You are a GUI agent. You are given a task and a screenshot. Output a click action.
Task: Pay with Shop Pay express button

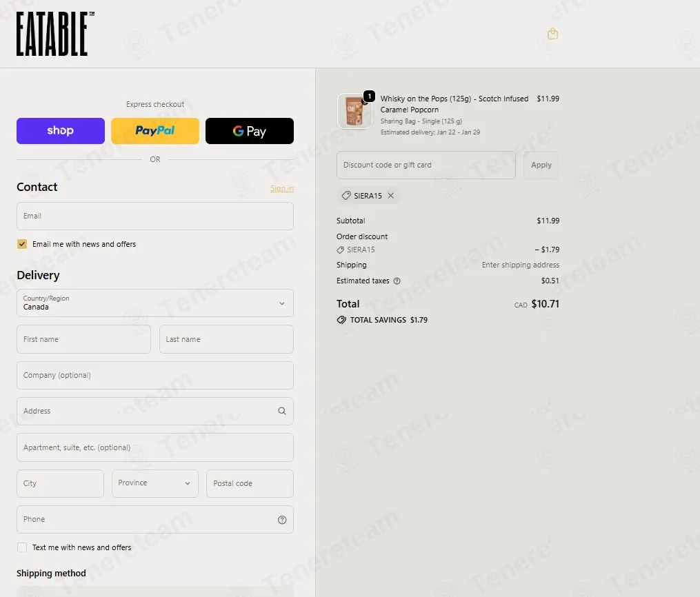pyautogui.click(x=61, y=131)
